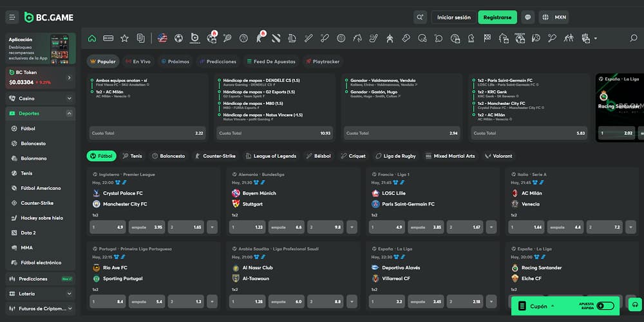Expand more markets for AC Milán match
The image size is (644, 322).
coord(631,227)
